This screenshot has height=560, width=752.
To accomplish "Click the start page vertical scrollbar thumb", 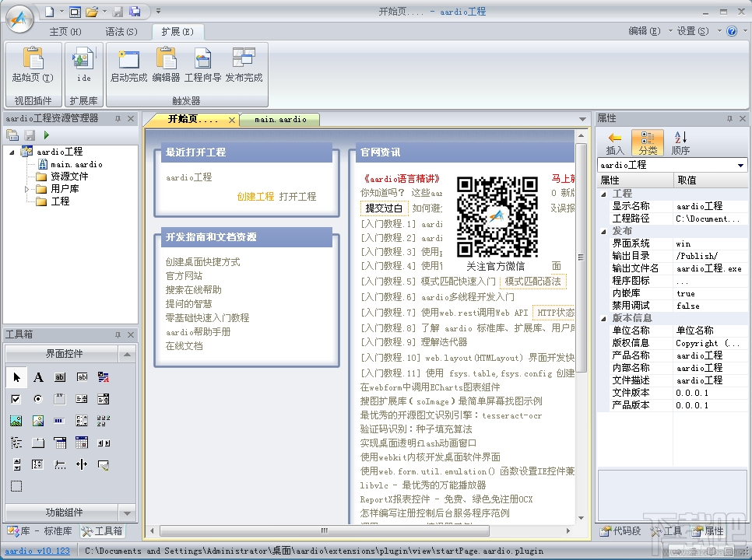I will coord(581,257).
